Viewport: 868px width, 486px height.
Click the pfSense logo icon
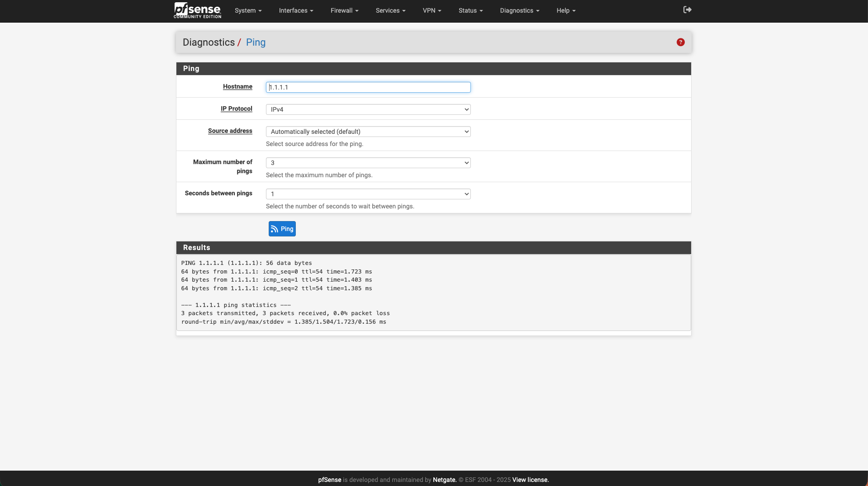point(197,10)
